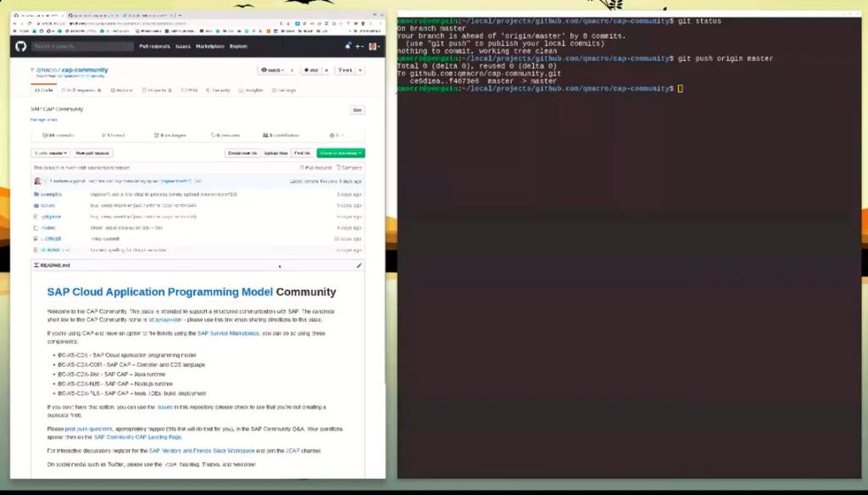Viewport: 868px width, 495px height.
Task: Switch to the Insights tab
Action: click(251, 90)
